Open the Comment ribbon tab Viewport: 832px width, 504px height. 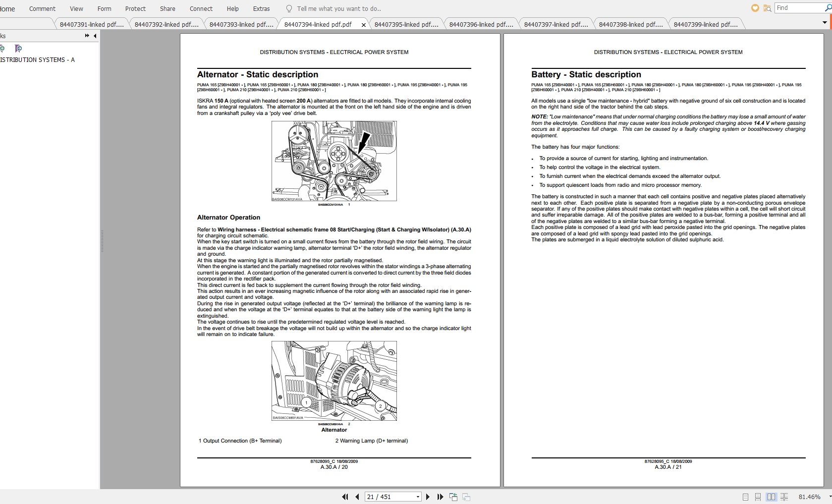click(x=42, y=9)
